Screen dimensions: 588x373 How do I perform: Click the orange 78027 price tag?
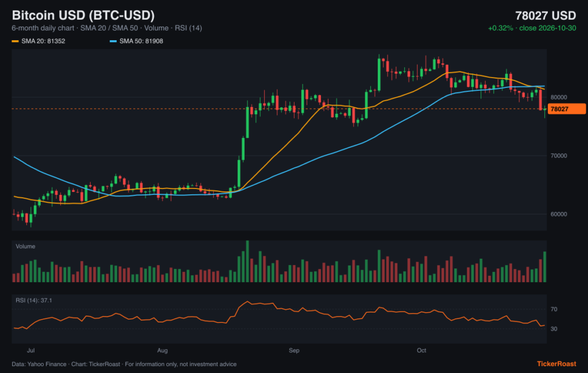tap(567, 109)
